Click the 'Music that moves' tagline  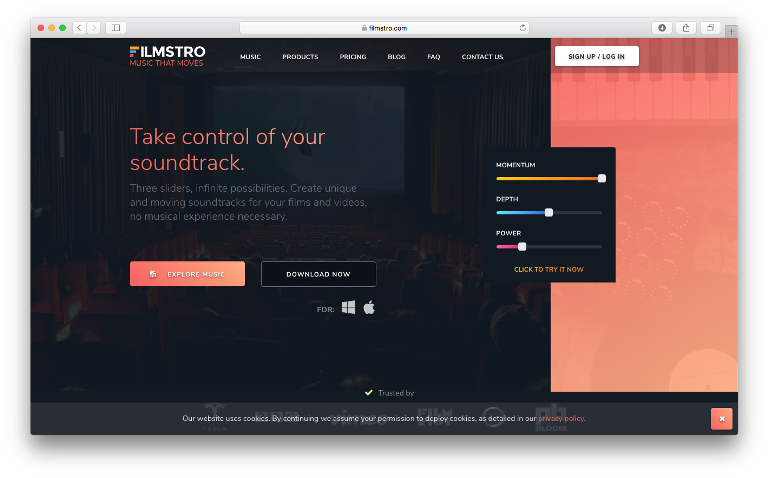pyautogui.click(x=167, y=63)
